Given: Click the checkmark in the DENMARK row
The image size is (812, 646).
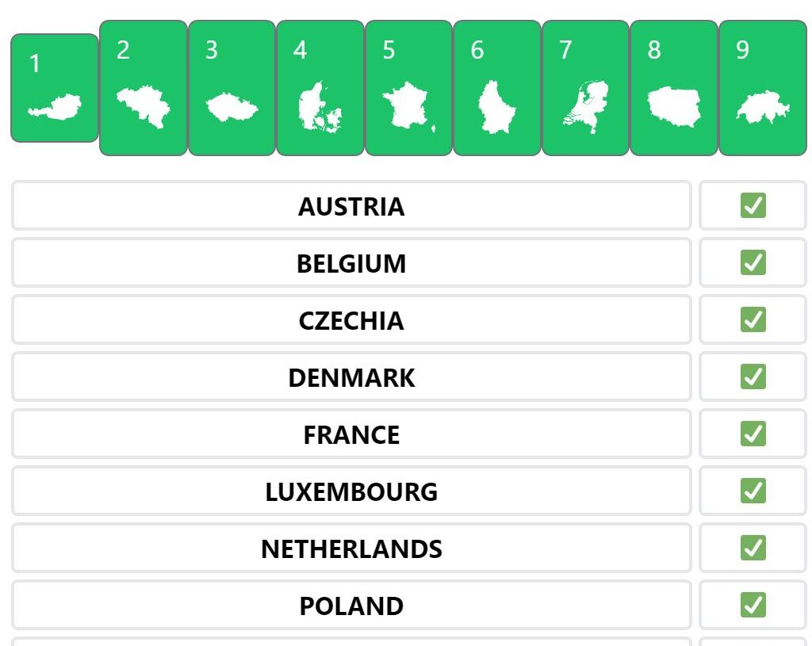Looking at the screenshot, I should coord(753,377).
